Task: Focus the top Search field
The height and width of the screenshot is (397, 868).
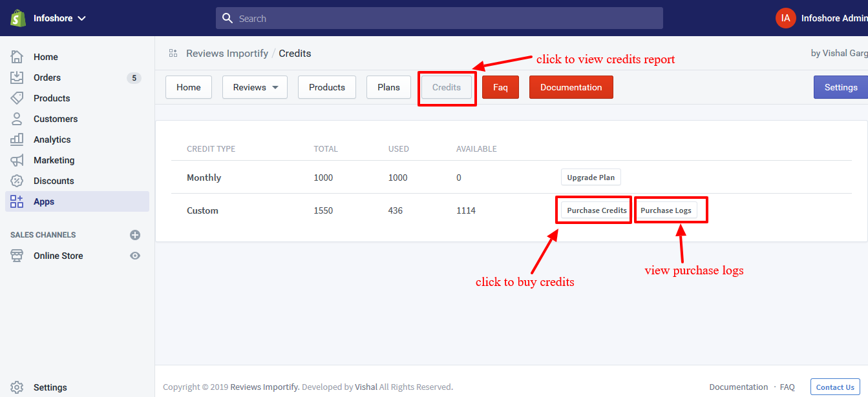Action: [x=439, y=18]
